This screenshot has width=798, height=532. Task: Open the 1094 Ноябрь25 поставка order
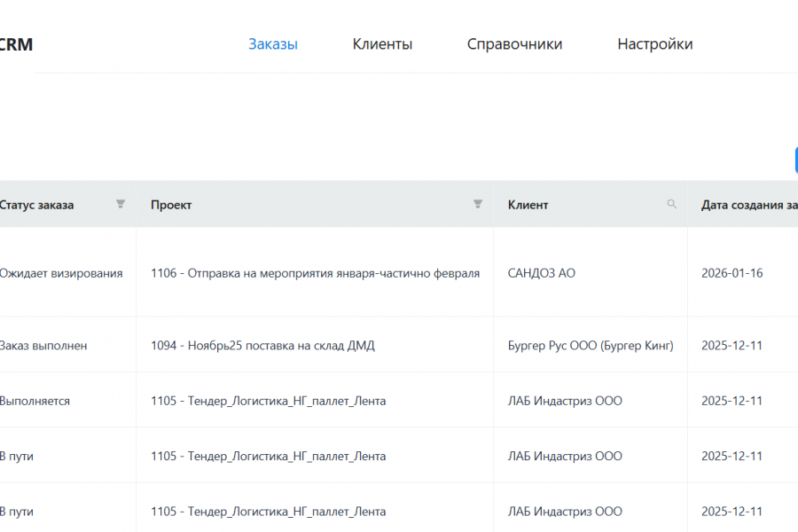pyautogui.click(x=262, y=346)
